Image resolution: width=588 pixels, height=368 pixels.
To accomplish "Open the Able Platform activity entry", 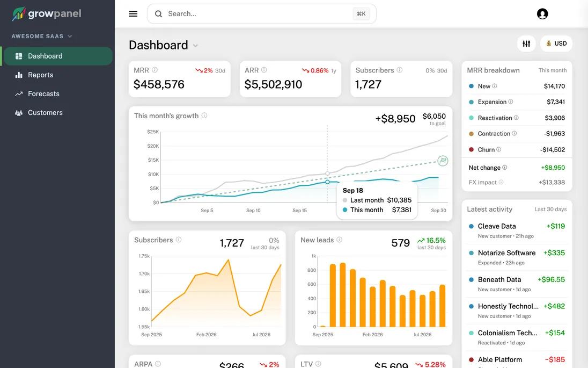I will (517, 360).
